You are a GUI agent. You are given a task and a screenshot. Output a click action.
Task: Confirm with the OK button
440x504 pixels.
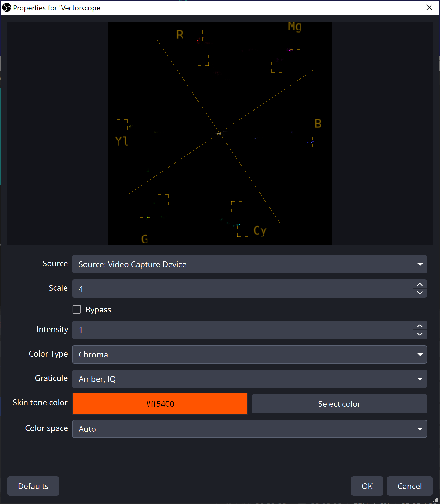tap(367, 486)
